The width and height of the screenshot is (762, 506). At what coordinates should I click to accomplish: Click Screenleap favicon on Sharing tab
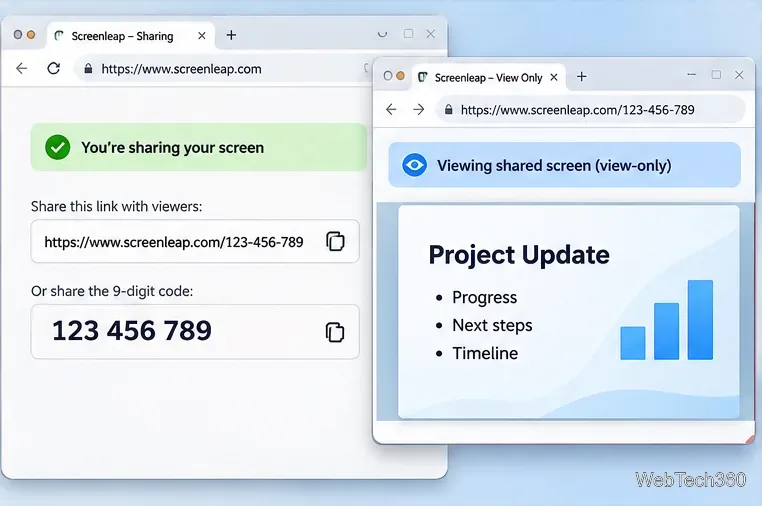point(59,36)
